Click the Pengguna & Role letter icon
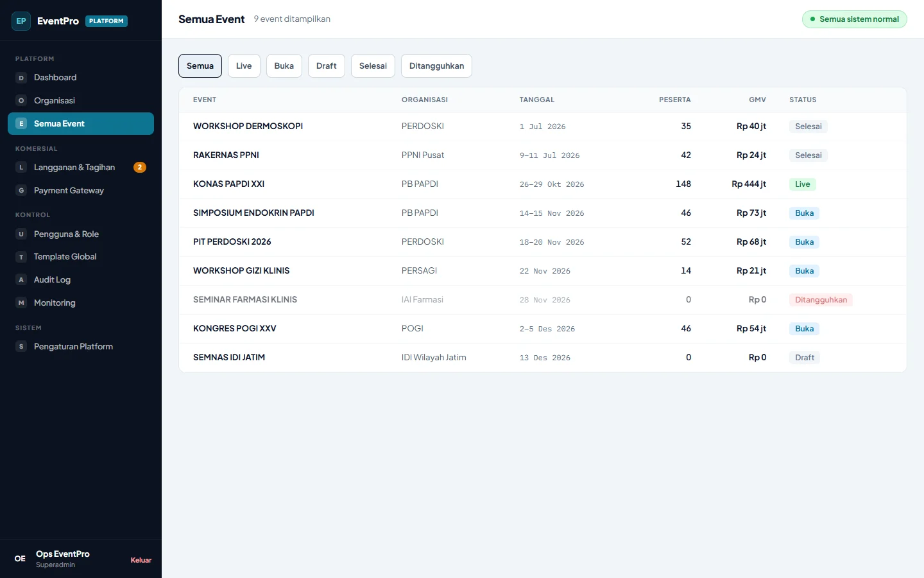The width and height of the screenshot is (924, 578). click(21, 234)
